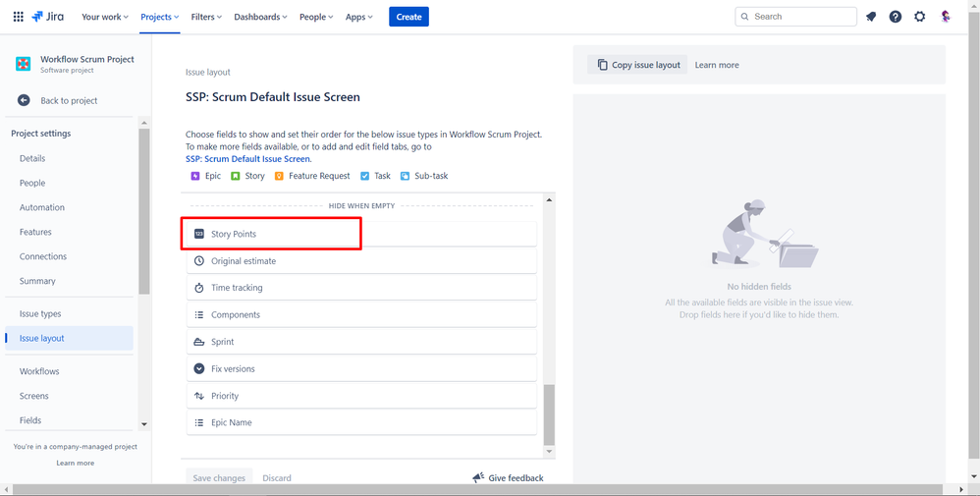Click the Epic Name list icon
Image resolution: width=980 pixels, height=496 pixels.
[x=198, y=422]
